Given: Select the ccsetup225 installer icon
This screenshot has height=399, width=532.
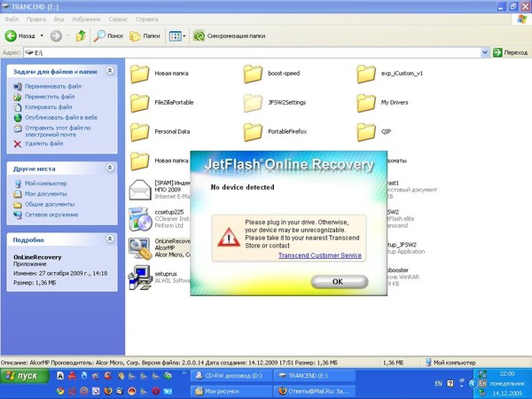Looking at the screenshot, I should [x=140, y=219].
